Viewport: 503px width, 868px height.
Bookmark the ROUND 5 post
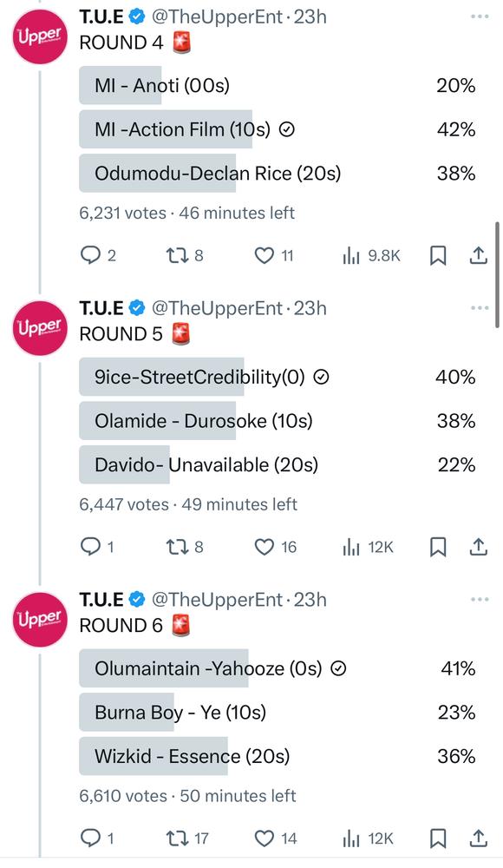(438, 547)
